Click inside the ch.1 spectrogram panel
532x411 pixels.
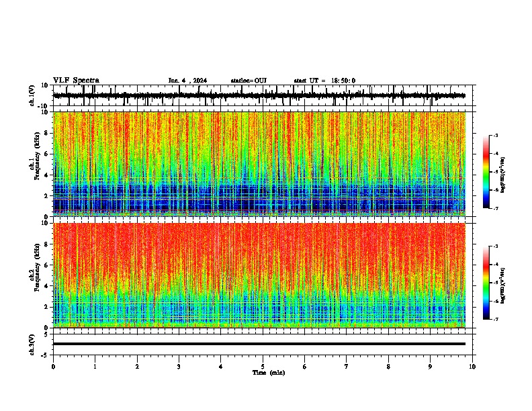click(259, 164)
